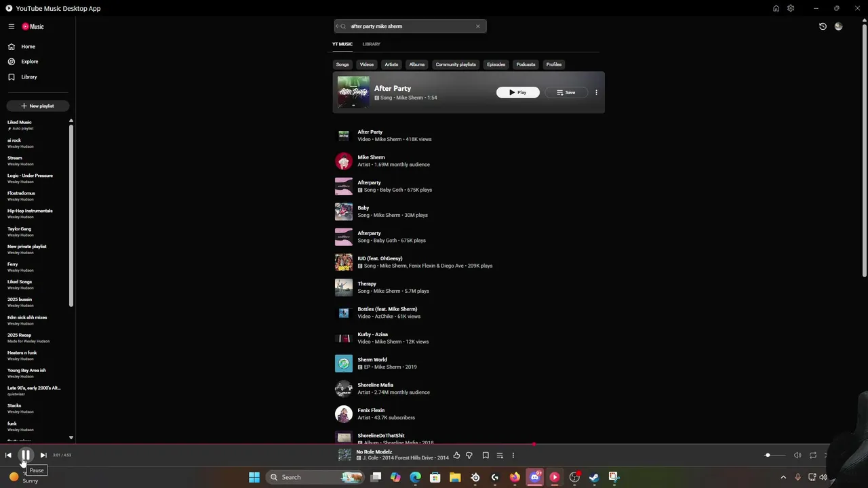Filter results by Videos
The image size is (868, 488).
click(367, 64)
